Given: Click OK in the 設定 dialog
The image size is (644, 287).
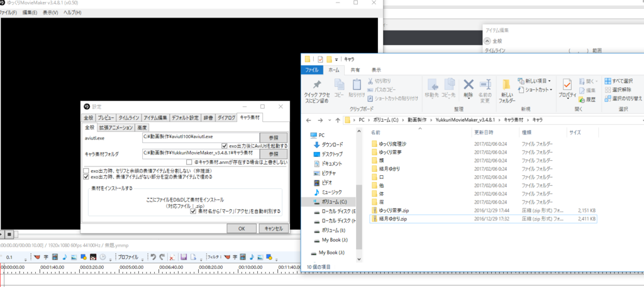Looking at the screenshot, I should [x=241, y=229].
